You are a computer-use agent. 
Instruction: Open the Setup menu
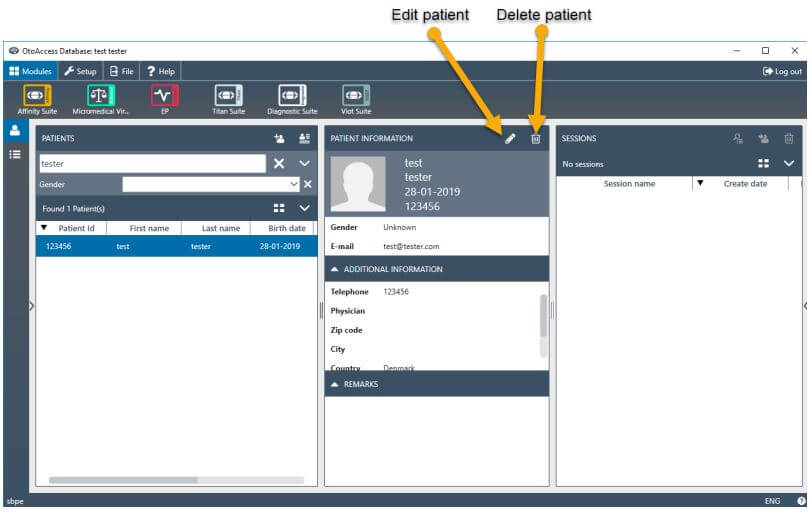coord(80,71)
